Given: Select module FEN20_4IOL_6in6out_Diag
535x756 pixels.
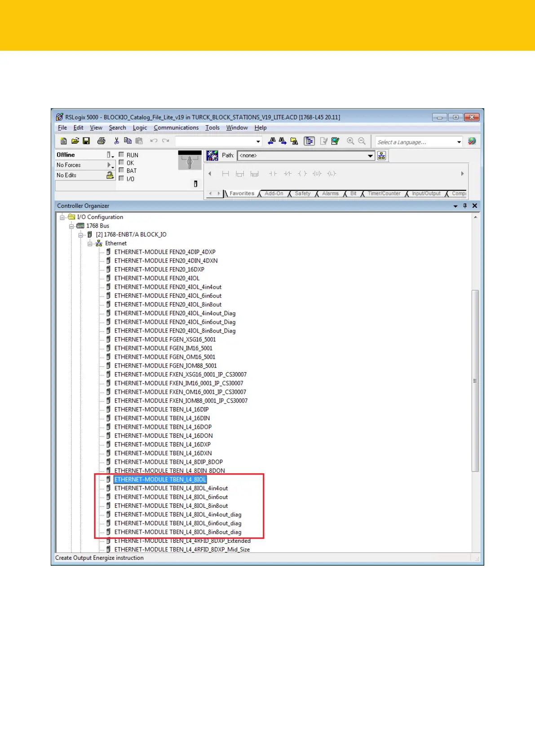Looking at the screenshot, I should click(x=175, y=322).
